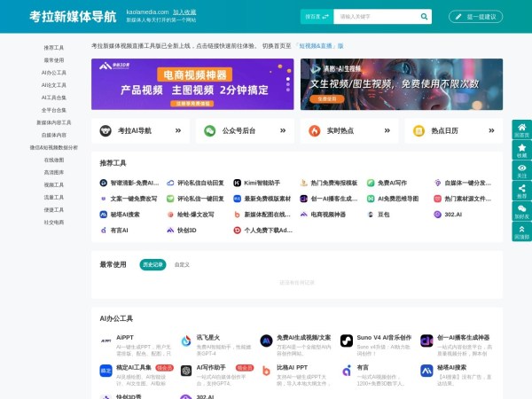Click the 公众号后台 WeChat icon

210,130
